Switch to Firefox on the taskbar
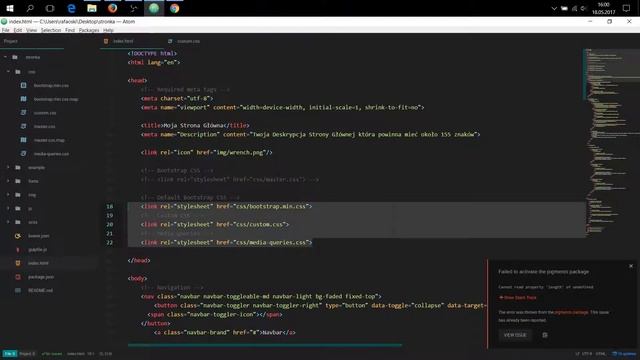The height and width of the screenshot is (360, 640). coord(113,8)
